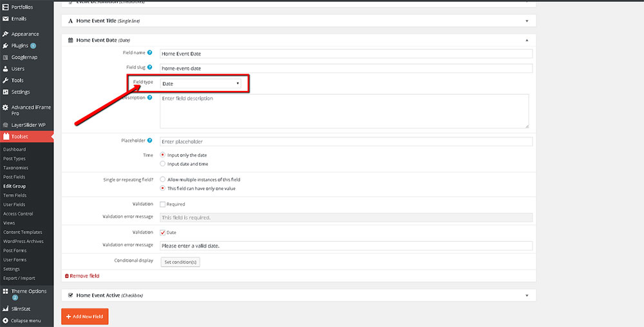
Task: Select 'Input date and time' radio option
Action: coord(162,164)
